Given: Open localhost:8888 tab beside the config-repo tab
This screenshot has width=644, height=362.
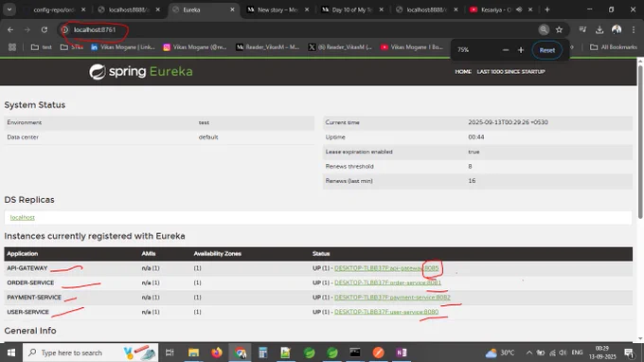Looking at the screenshot, I should point(130,9).
